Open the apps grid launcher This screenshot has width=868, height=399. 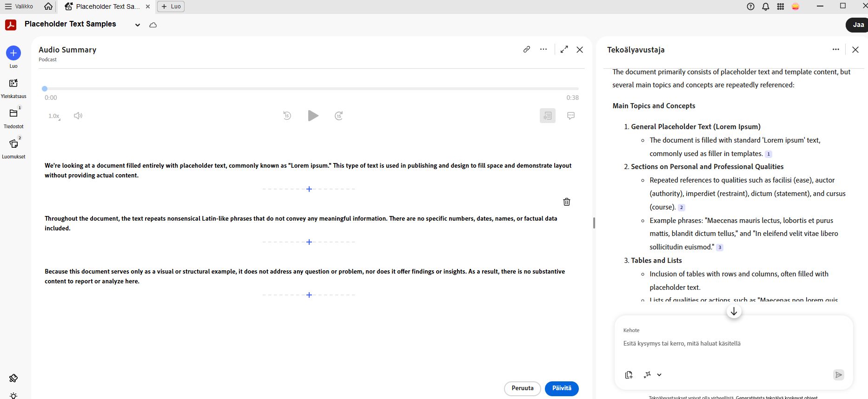pos(781,7)
